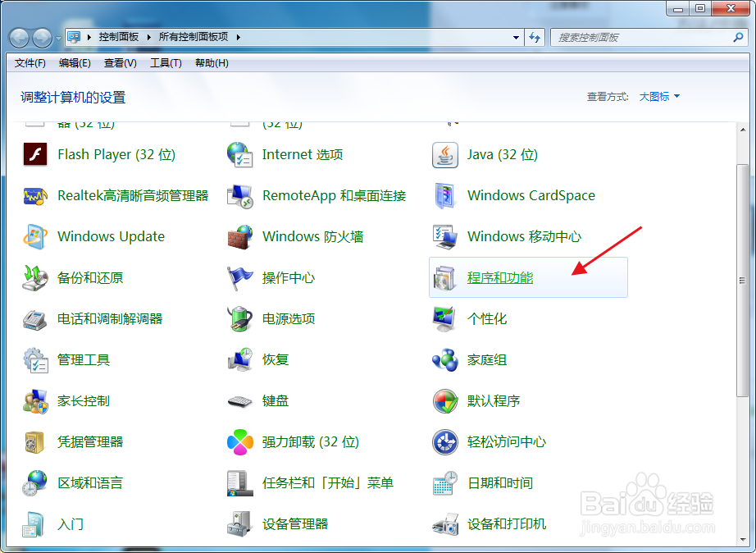Open the 电话和调制解调器 icon
This screenshot has width=756, height=553.
pos(35,319)
